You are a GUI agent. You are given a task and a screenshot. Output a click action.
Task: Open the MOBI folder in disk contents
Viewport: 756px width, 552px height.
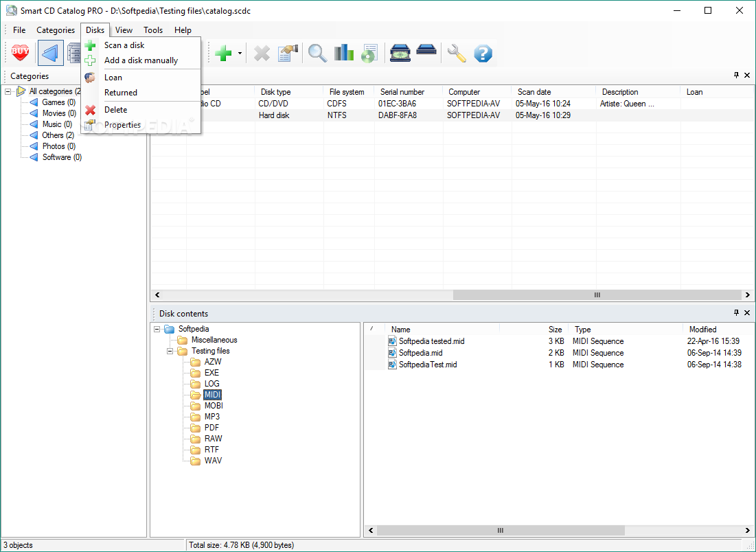point(214,406)
